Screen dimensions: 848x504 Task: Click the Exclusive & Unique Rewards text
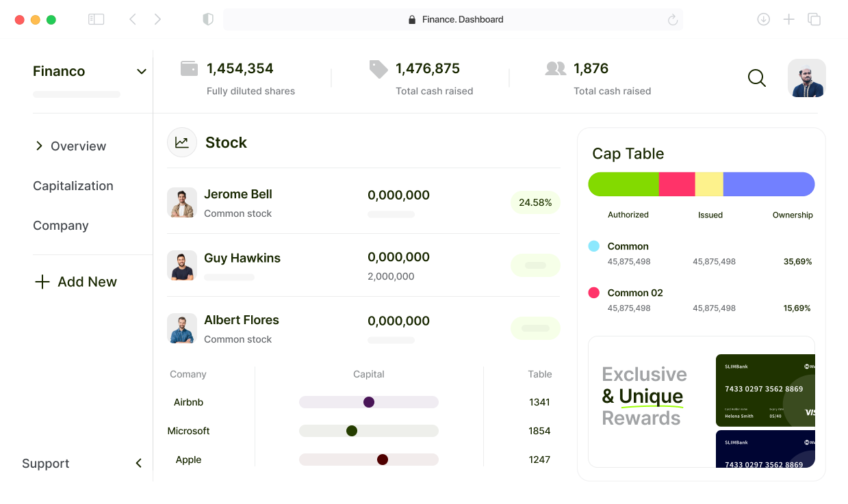(644, 396)
